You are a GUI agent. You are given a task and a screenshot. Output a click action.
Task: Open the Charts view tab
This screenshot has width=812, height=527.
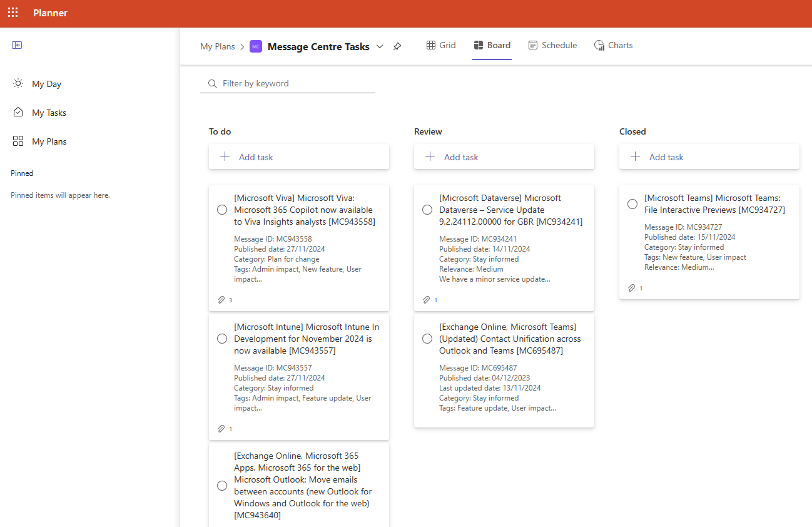click(x=613, y=45)
